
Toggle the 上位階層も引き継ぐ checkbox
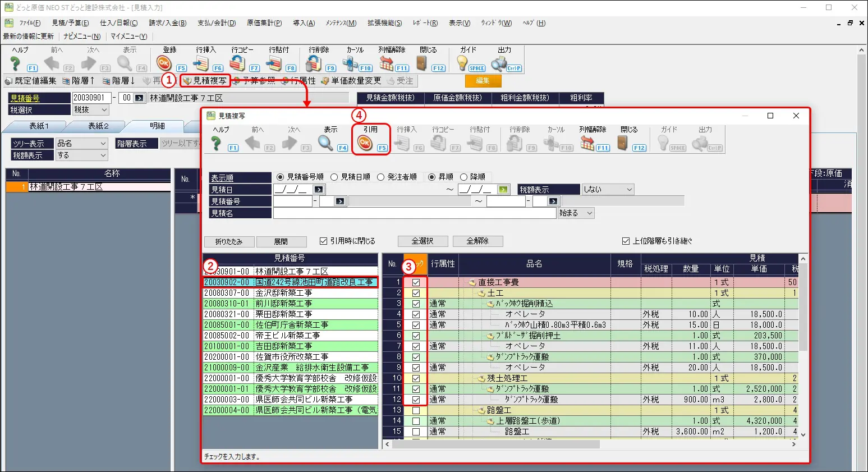coord(625,241)
